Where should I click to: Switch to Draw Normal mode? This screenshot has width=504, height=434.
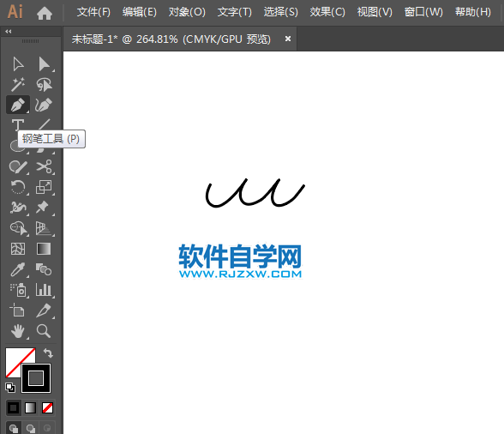[x=14, y=428]
